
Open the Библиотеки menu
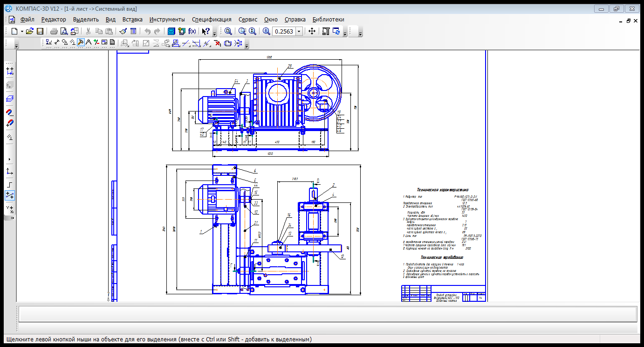click(x=329, y=20)
